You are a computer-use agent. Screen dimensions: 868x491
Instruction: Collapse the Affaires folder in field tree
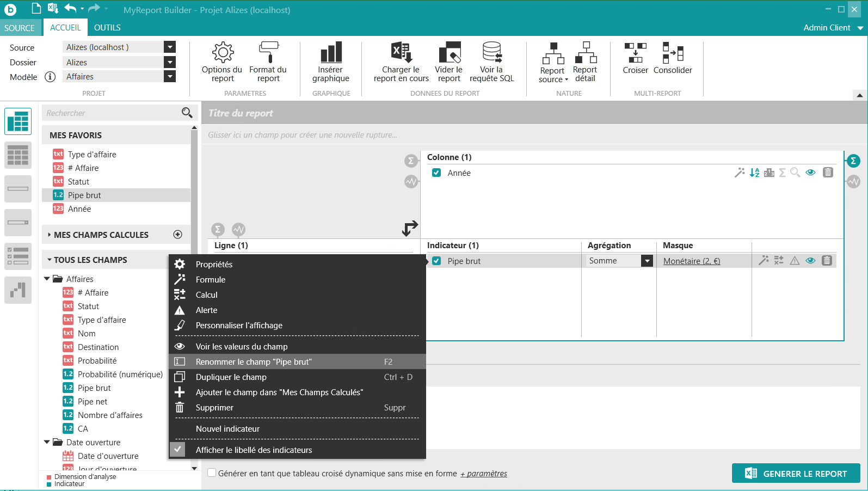click(x=47, y=279)
